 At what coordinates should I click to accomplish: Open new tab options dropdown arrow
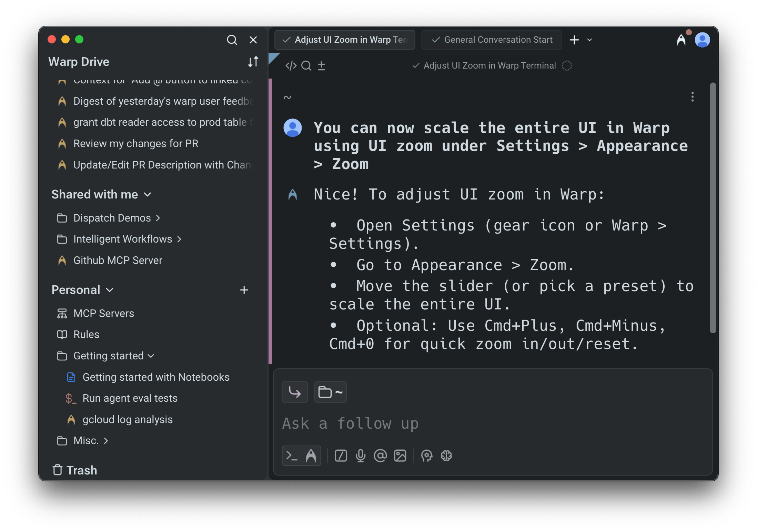coord(589,40)
